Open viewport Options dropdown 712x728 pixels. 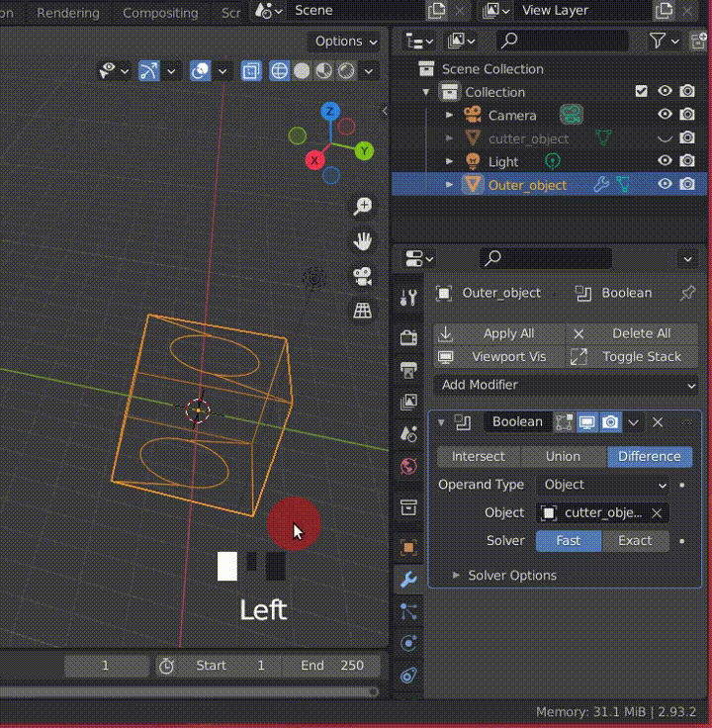point(345,42)
